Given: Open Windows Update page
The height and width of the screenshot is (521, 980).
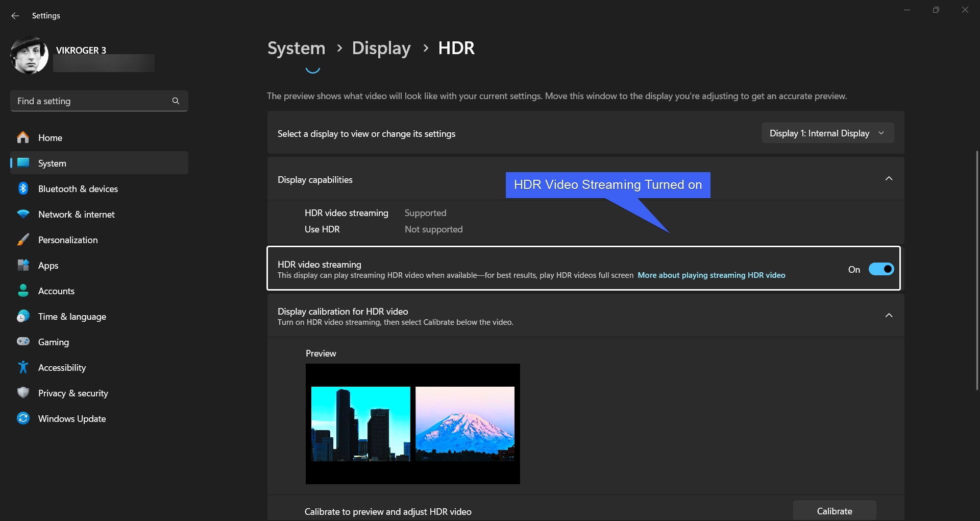Looking at the screenshot, I should 99,418.
